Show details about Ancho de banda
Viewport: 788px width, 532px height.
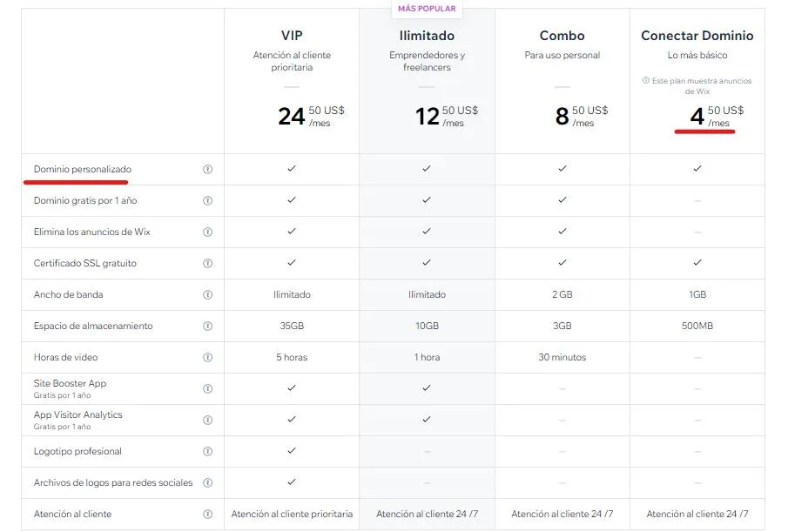click(x=207, y=294)
